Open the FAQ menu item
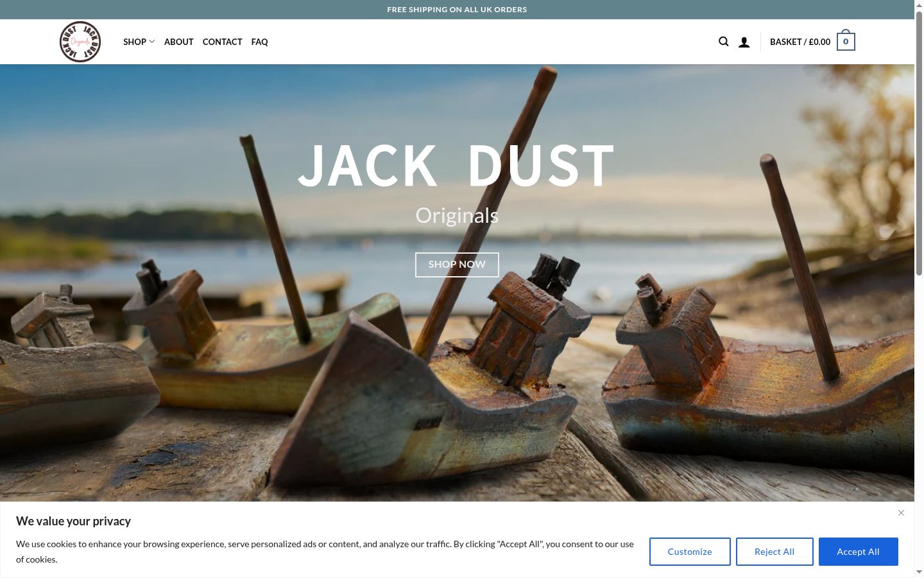Viewport: 924px width, 578px height. [x=260, y=42]
